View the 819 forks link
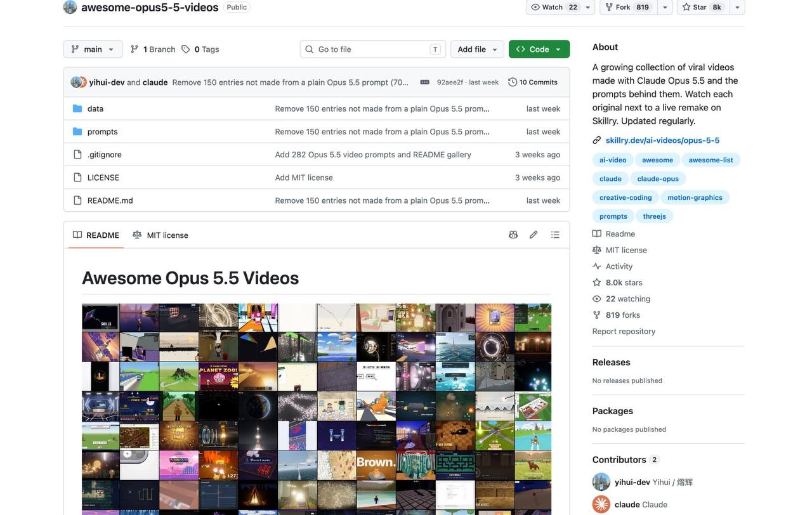The image size is (812, 515). tap(616, 315)
